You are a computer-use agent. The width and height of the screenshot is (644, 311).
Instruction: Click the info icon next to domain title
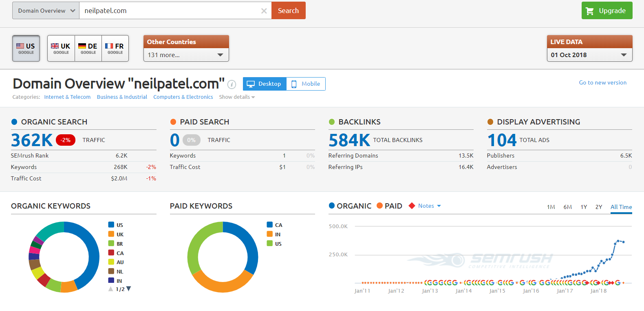click(232, 84)
